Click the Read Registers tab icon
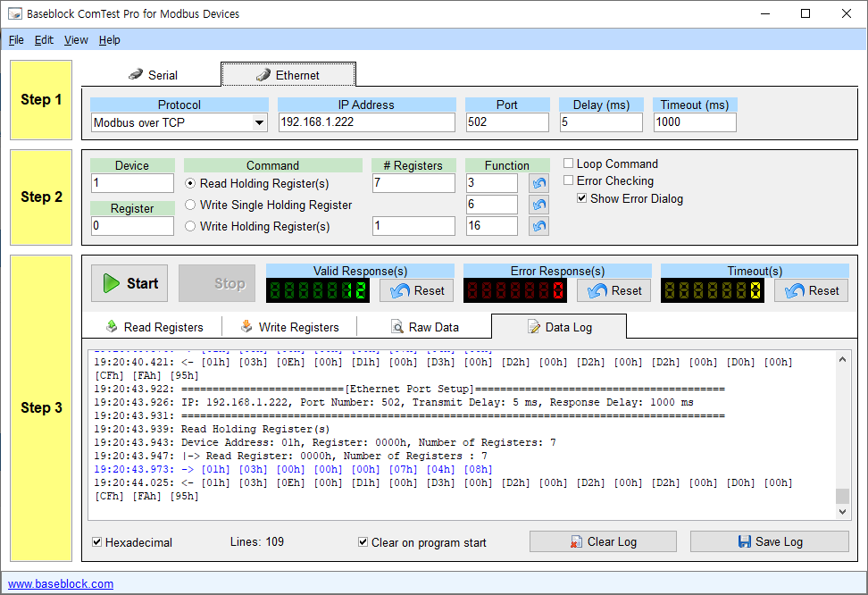868x595 pixels. tap(112, 326)
